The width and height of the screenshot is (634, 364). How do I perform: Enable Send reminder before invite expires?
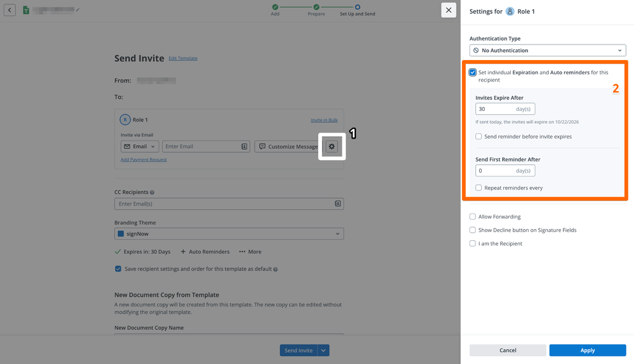point(479,137)
